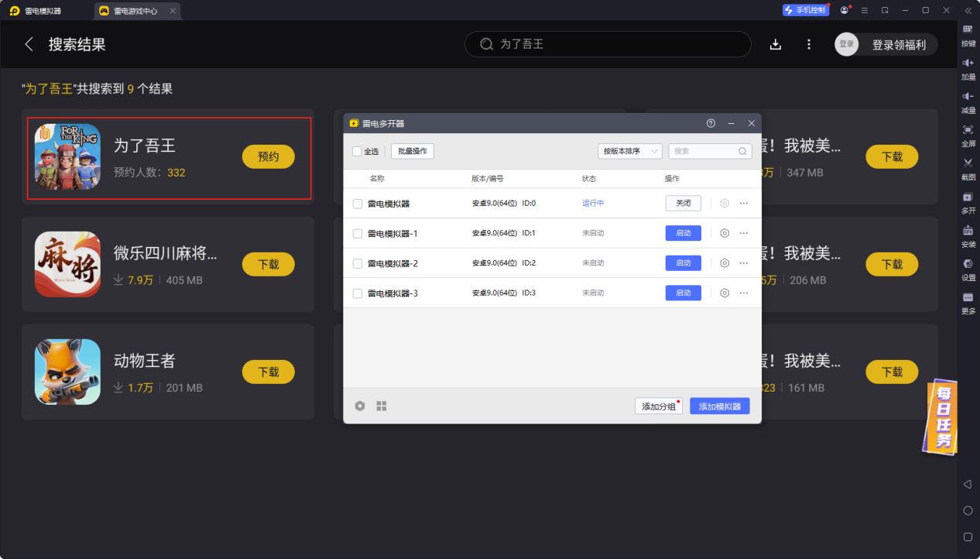Check the 雷电模拟器 ID:0 row checkbox
Screen dimensions: 980x559
(x=358, y=204)
